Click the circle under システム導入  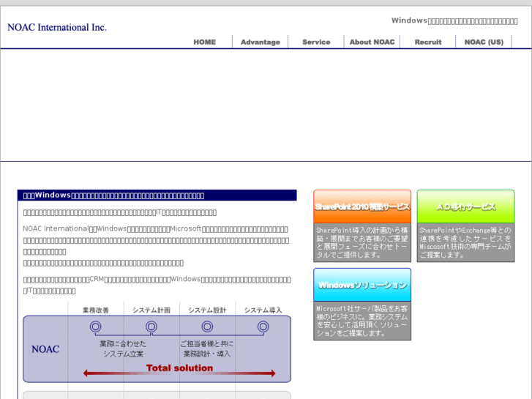point(263,327)
